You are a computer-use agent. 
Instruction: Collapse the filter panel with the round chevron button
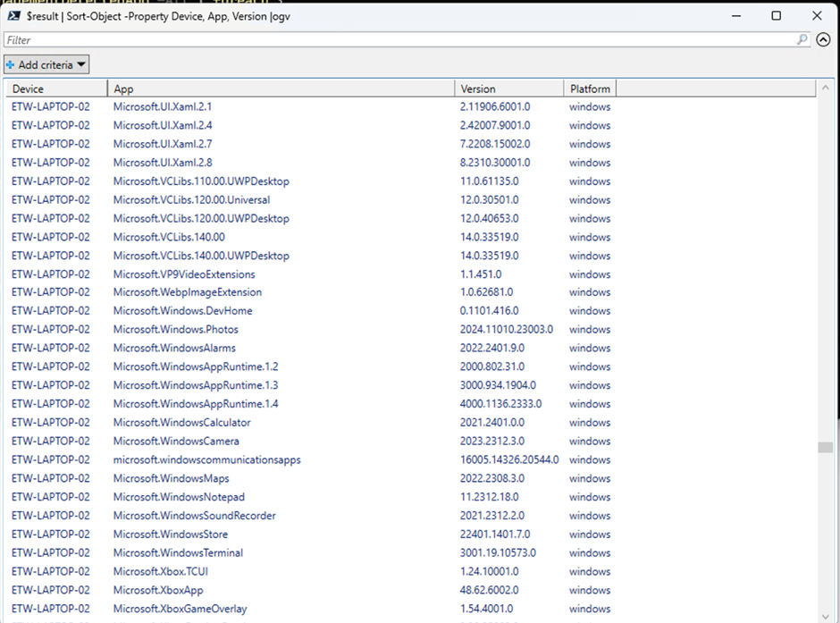pos(823,39)
